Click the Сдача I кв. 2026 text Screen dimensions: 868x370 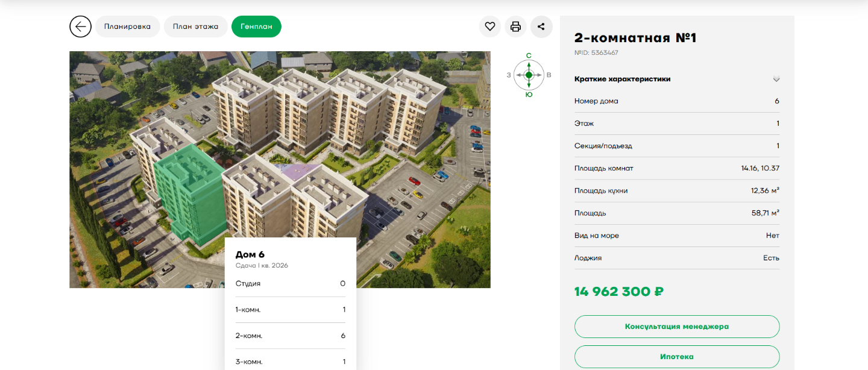262,266
